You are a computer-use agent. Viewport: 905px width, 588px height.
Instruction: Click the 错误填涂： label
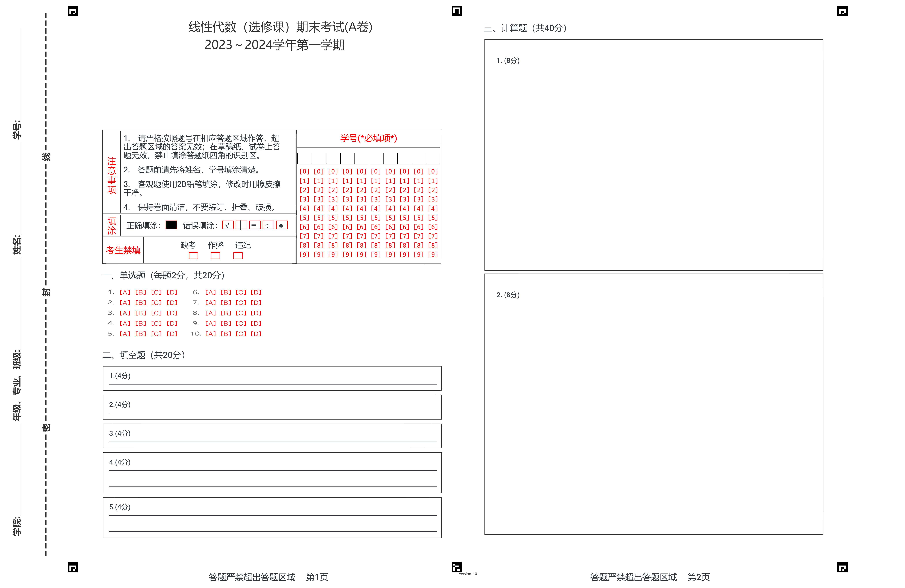(200, 226)
